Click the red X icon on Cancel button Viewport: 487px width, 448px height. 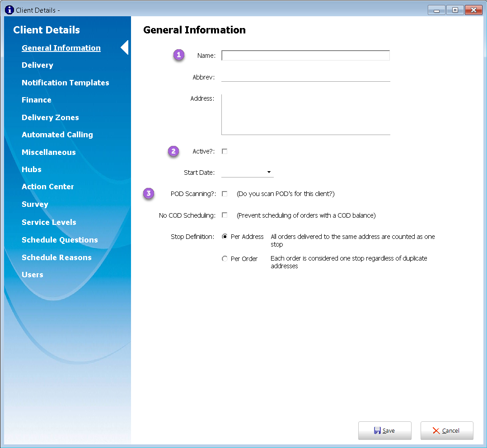pos(436,431)
